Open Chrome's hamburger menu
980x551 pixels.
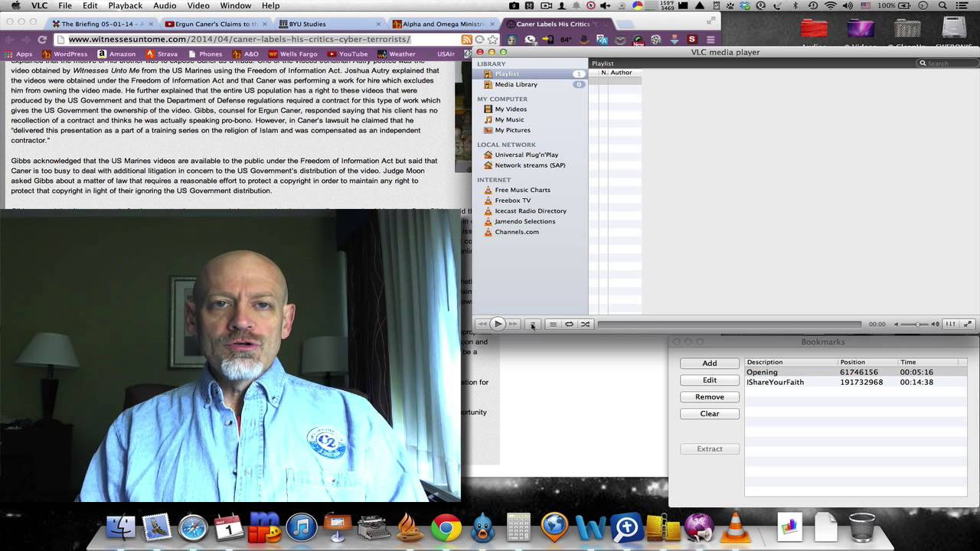coord(710,39)
